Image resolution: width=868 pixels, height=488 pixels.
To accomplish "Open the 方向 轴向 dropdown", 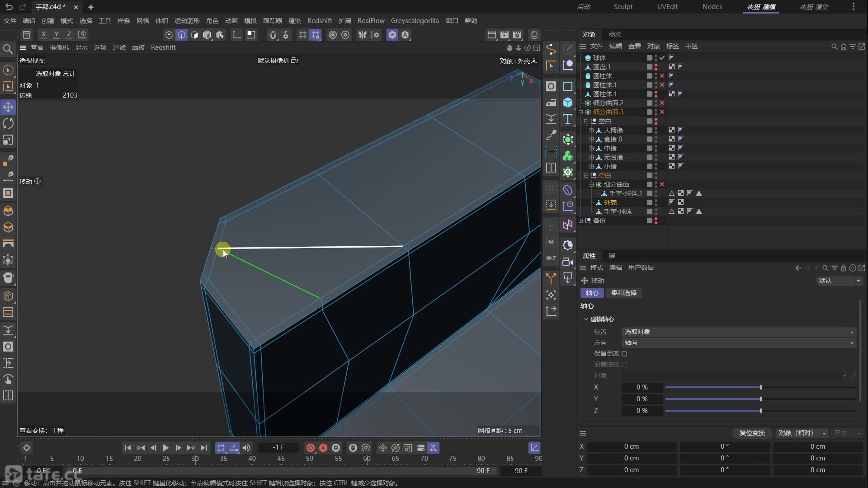I will pyautogui.click(x=739, y=343).
